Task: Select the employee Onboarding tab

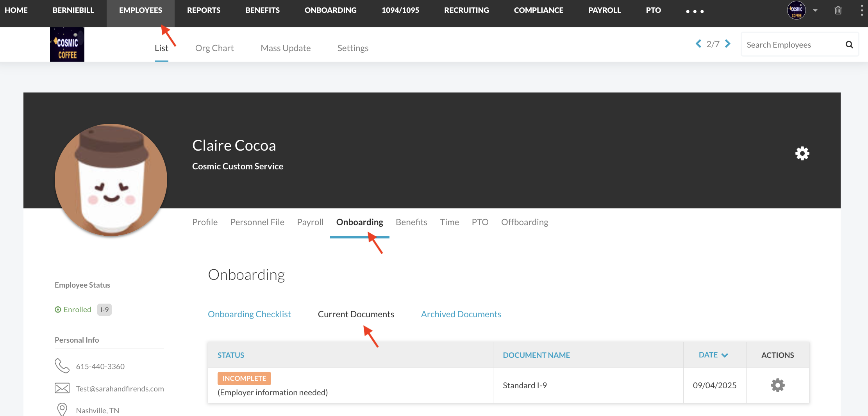Action: pos(360,222)
